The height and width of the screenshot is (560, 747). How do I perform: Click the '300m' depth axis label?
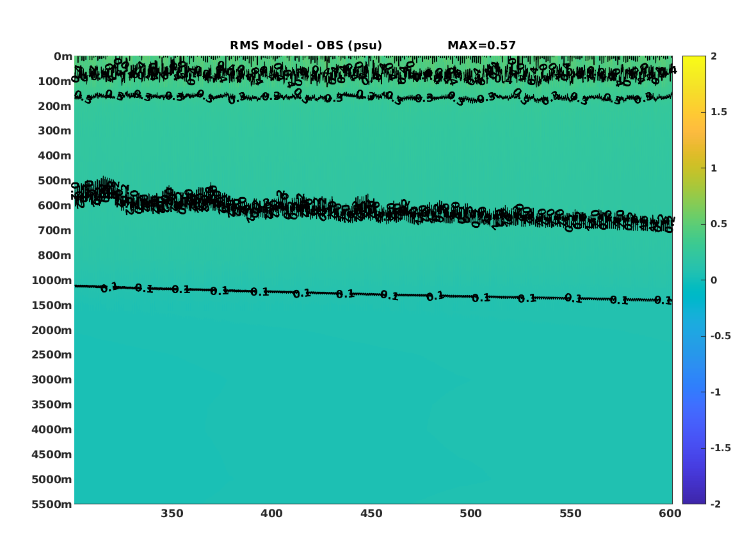(x=55, y=131)
